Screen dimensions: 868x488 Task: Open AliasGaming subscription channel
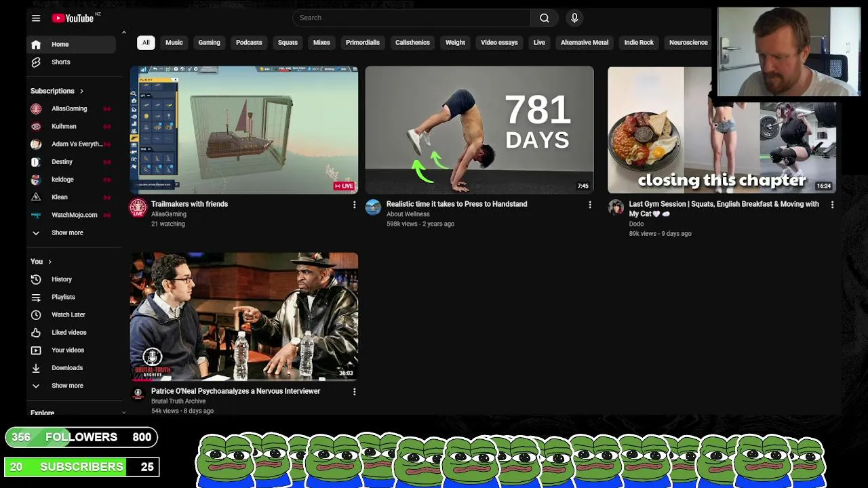pos(71,108)
